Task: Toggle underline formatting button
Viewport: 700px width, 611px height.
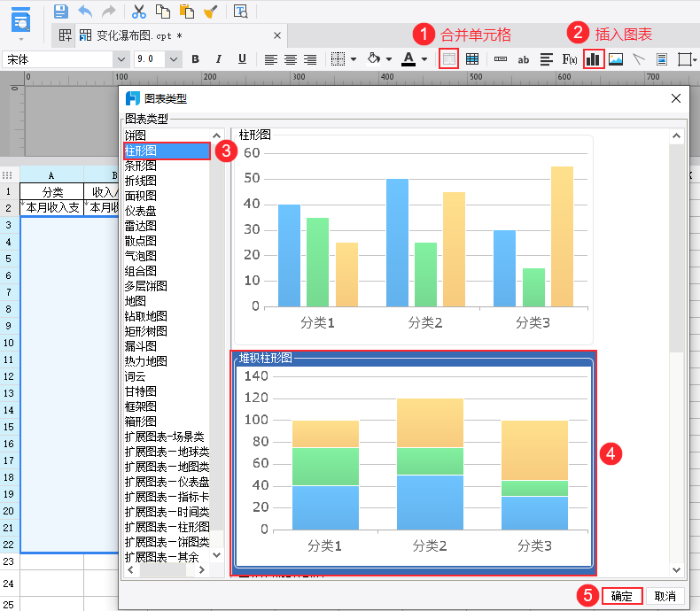Action: tap(242, 58)
